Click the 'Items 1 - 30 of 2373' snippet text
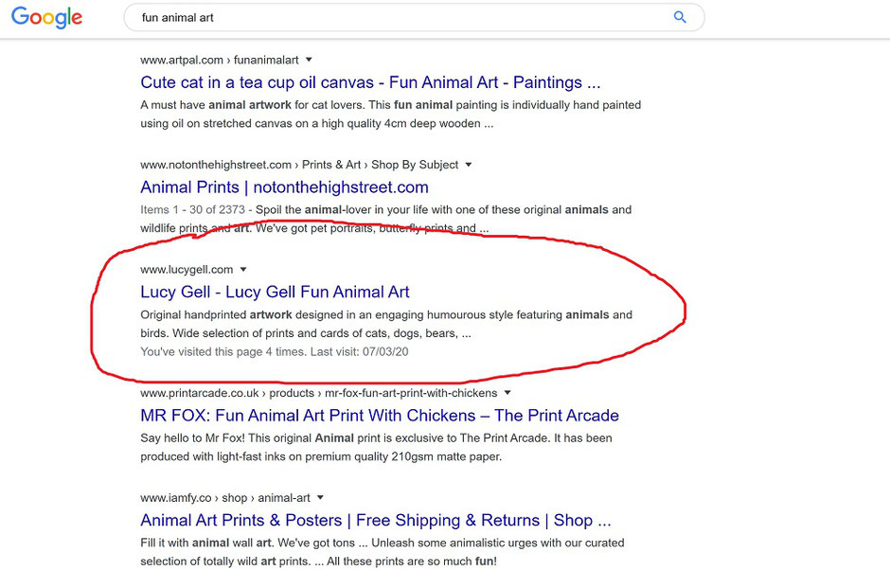 point(386,219)
